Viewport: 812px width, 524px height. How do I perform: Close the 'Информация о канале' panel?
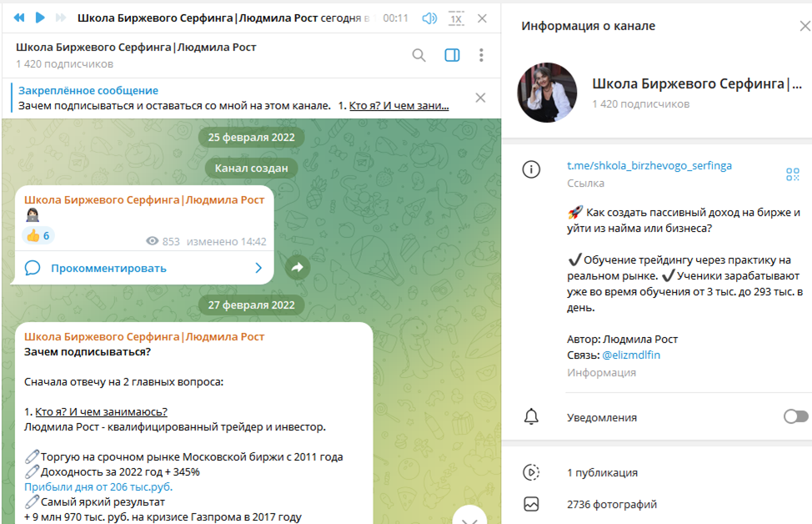pyautogui.click(x=804, y=26)
